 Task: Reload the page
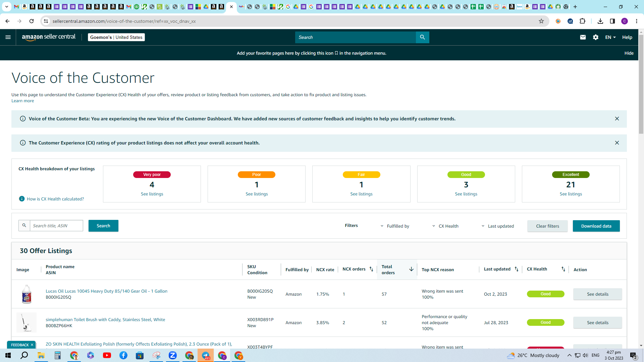(x=32, y=21)
